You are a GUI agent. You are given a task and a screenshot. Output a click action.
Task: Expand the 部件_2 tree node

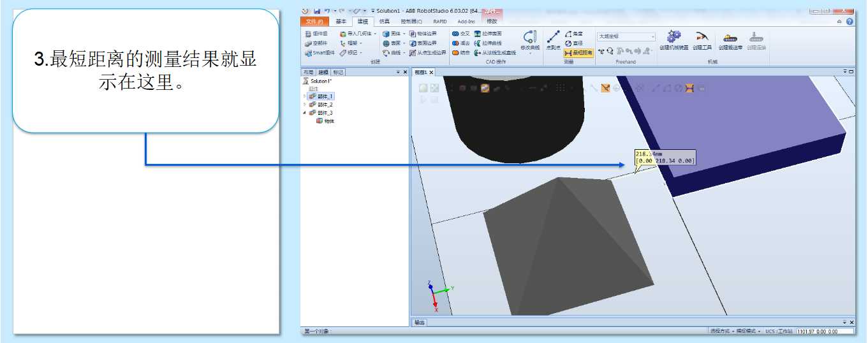304,105
